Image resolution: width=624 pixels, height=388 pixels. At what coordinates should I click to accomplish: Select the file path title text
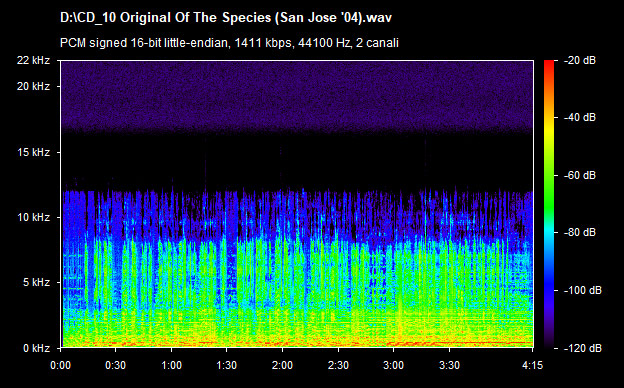pyautogui.click(x=226, y=18)
